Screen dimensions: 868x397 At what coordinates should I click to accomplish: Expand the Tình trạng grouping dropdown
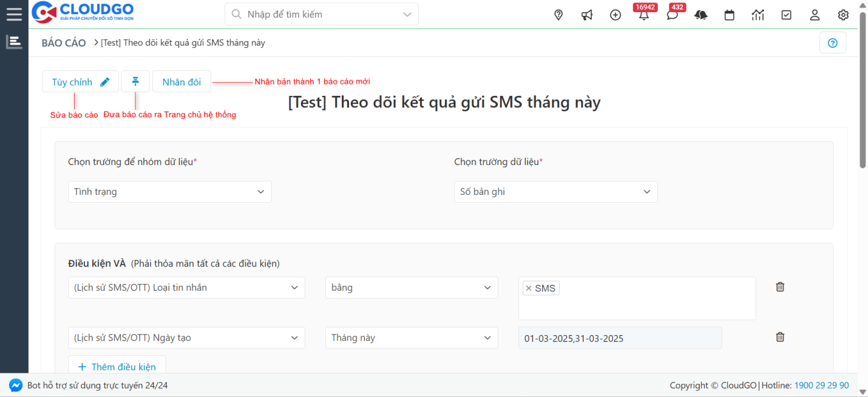[x=169, y=192]
